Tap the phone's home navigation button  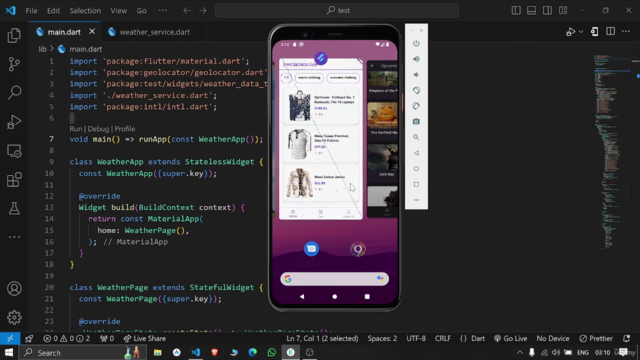(335, 297)
